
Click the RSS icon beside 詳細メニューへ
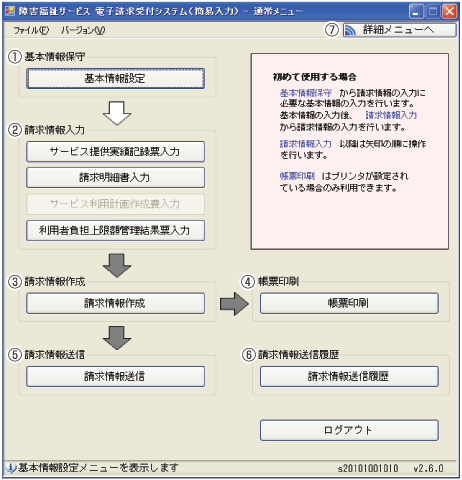point(350,30)
